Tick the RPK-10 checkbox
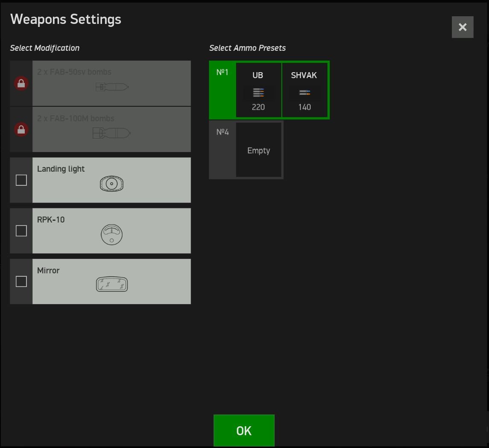The height and width of the screenshot is (448, 489). (x=21, y=231)
